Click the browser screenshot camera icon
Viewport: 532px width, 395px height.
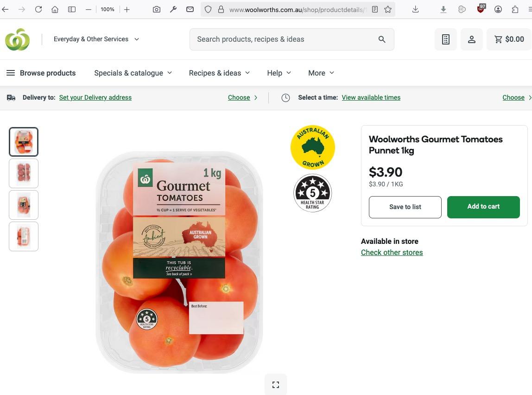[x=157, y=9]
